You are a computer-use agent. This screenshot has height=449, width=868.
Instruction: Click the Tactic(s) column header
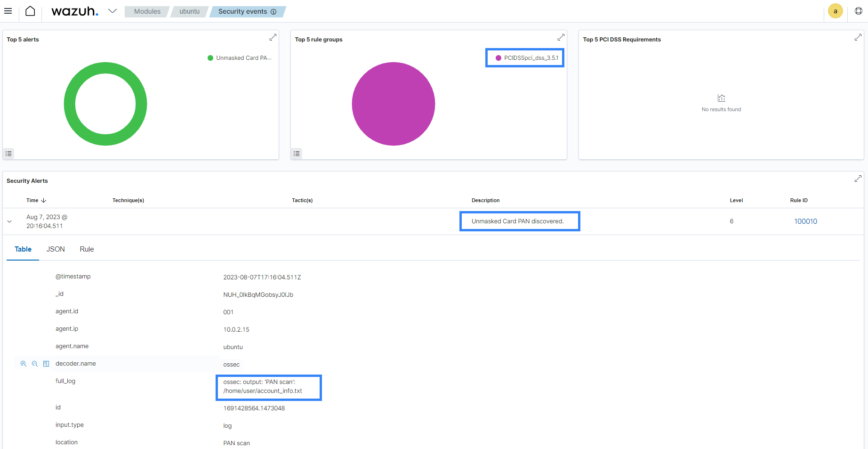tap(302, 200)
